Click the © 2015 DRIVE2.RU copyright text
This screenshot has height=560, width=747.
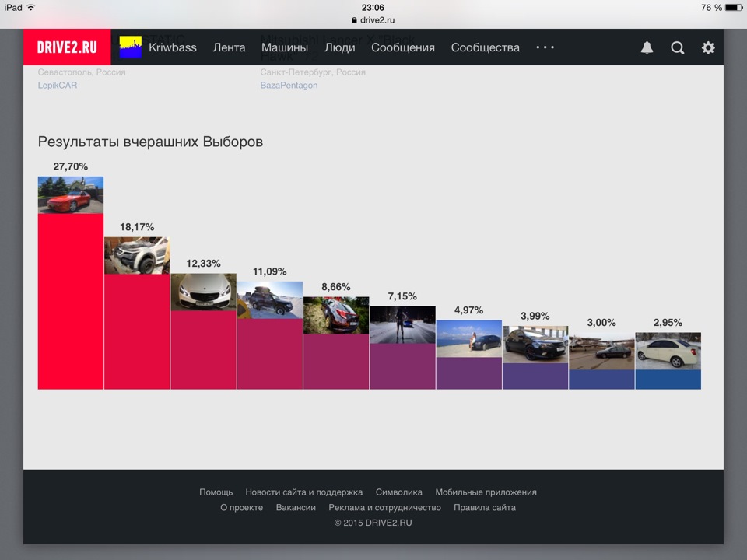373,523
